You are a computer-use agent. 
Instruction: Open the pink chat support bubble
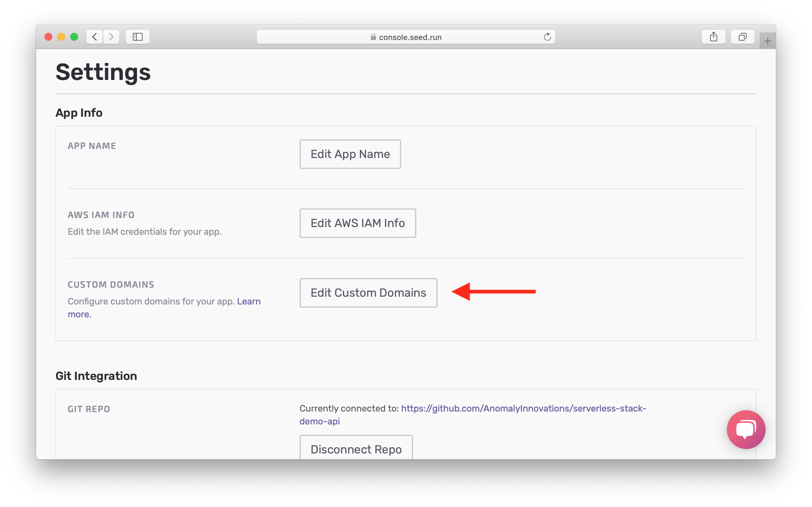pyautogui.click(x=746, y=429)
